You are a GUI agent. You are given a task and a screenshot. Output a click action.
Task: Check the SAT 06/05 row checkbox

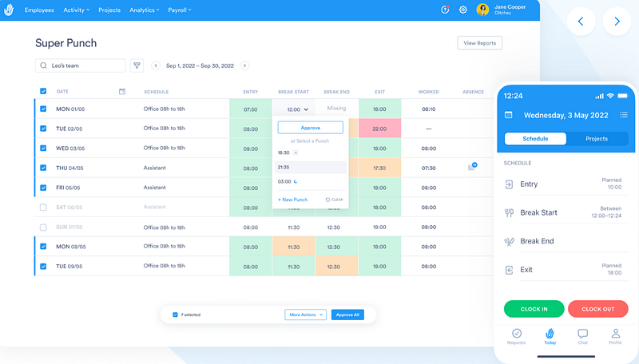43,208
